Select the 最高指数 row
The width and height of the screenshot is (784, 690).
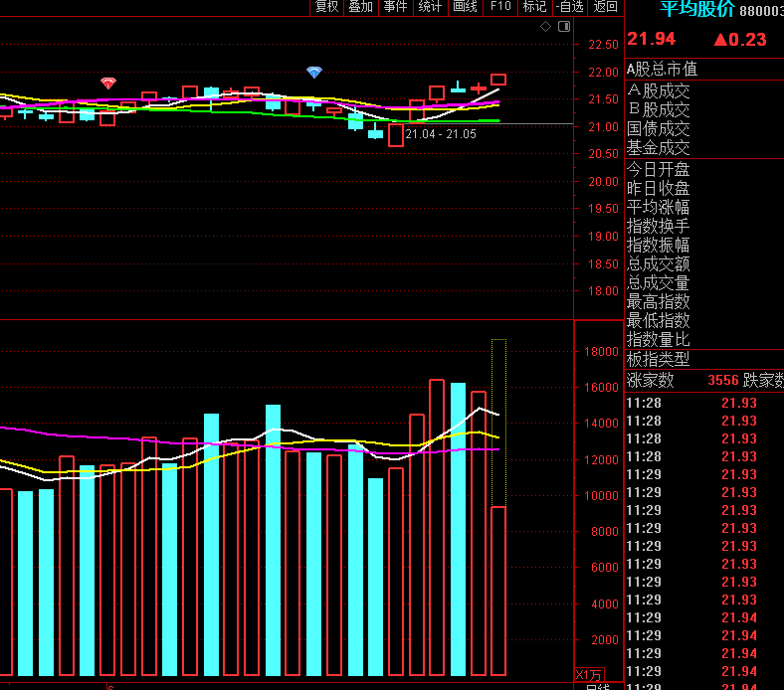(704, 302)
